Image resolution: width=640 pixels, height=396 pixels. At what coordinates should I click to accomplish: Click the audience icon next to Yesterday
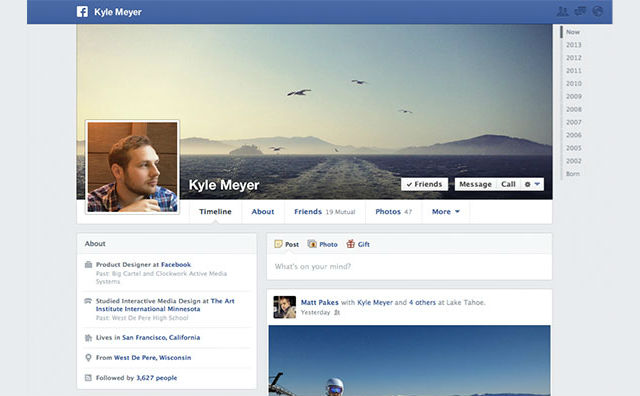337,312
